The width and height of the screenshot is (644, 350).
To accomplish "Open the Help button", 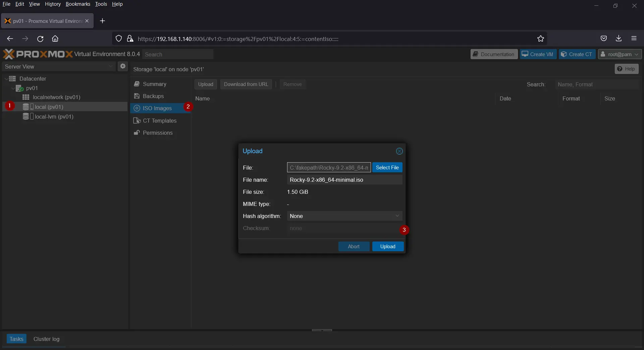I will (626, 69).
